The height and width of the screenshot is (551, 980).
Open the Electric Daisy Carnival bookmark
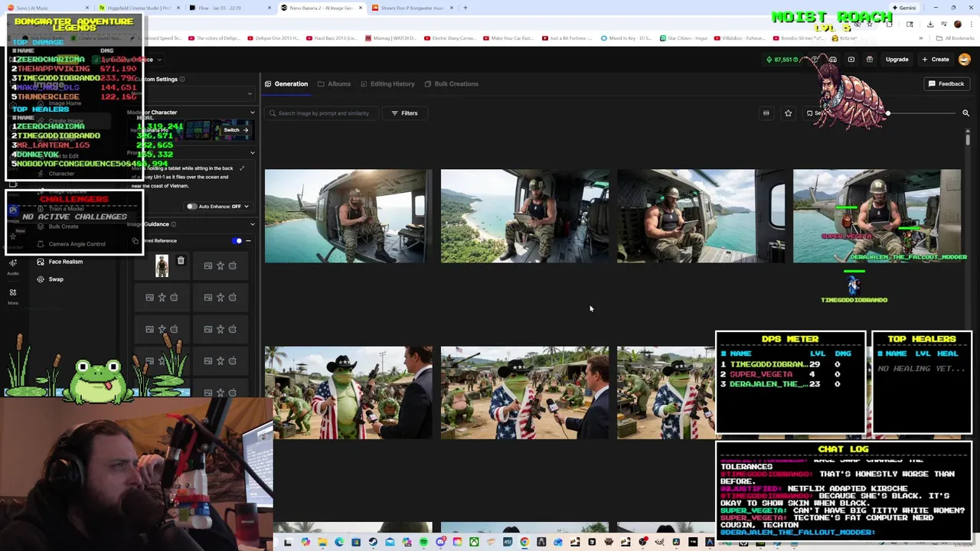(451, 37)
